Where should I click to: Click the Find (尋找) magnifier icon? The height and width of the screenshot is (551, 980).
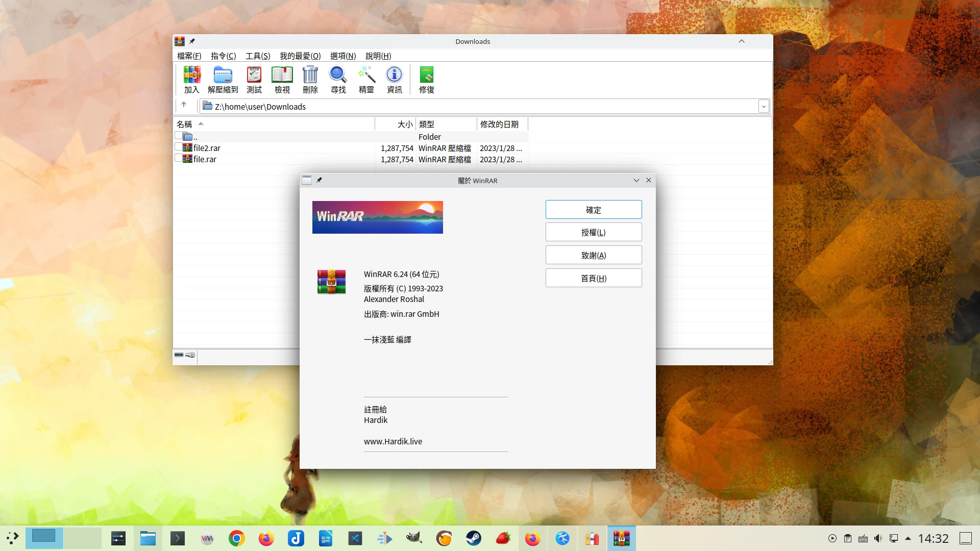[338, 80]
